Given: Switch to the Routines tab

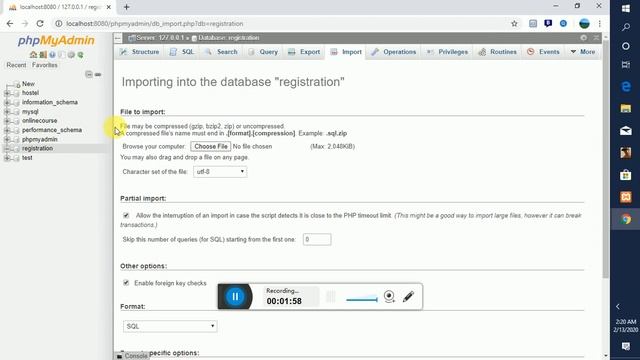Looking at the screenshot, I should coord(498,52).
